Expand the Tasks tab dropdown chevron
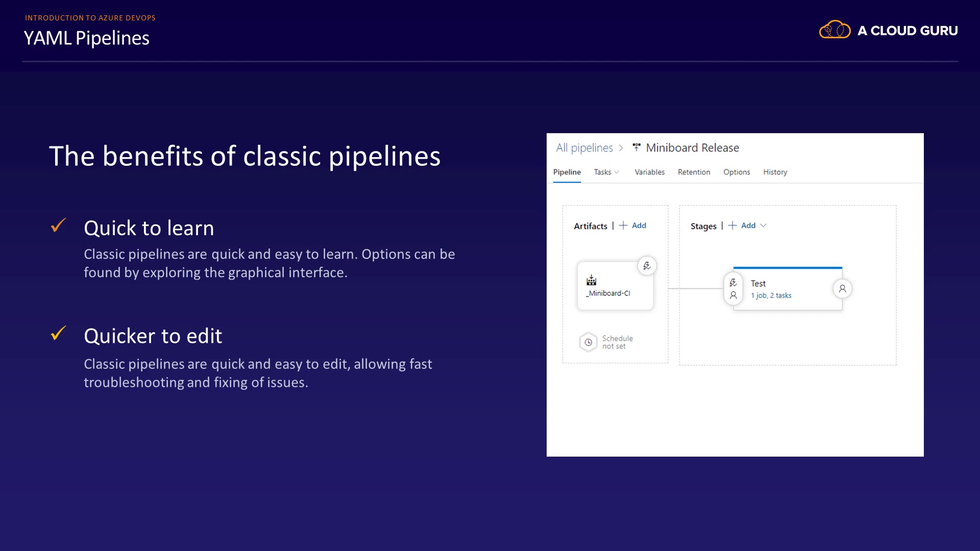 click(x=617, y=172)
